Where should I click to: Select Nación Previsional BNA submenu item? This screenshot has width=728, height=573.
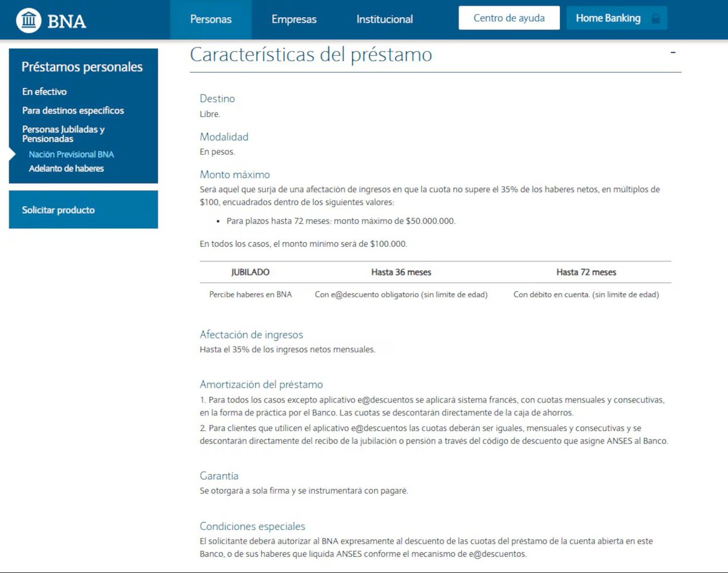pos(71,154)
